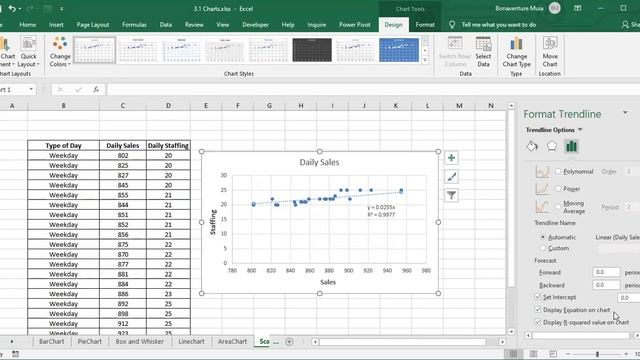Select column K header
Image resolution: width=640 pixels, height=360 pixels.
(396, 105)
